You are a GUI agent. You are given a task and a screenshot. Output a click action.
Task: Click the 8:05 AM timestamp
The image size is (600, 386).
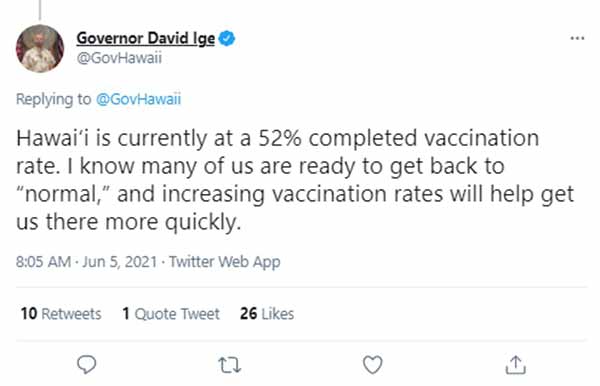(x=43, y=262)
